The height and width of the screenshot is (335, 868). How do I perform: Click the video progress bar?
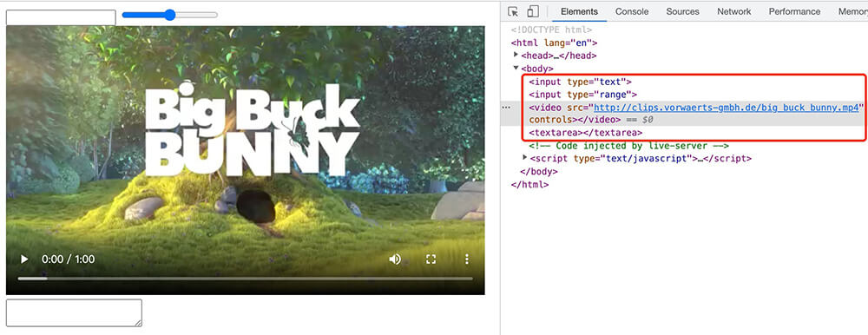point(246,278)
